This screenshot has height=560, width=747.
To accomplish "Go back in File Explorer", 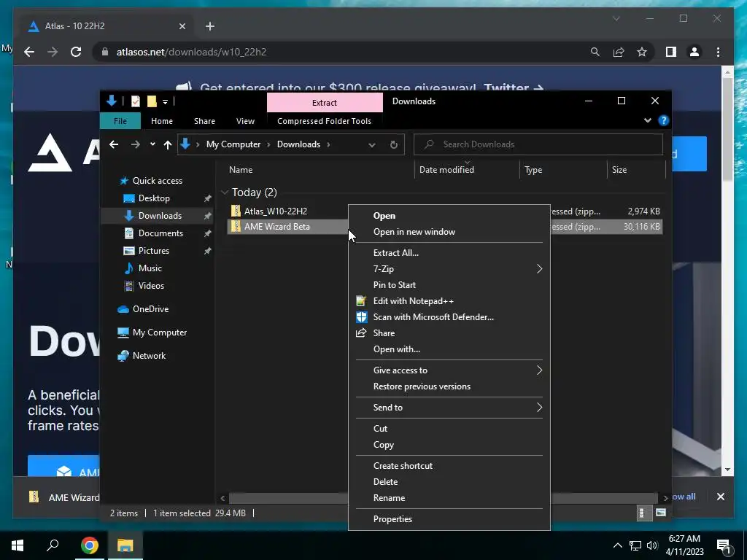I will click(113, 144).
